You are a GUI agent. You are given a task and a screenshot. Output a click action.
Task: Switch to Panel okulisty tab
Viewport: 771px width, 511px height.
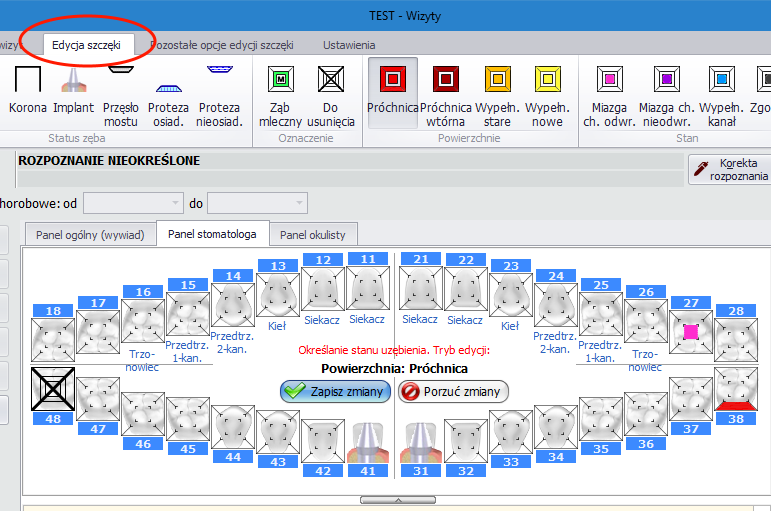click(312, 235)
